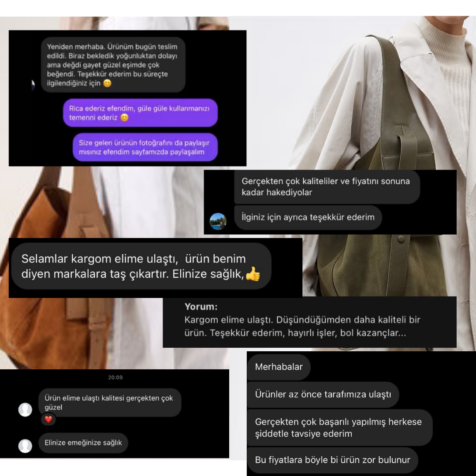476x476 pixels.
Task: Tap the 'Selamlar kargom elime ulaştı' bubble
Action: point(141,266)
